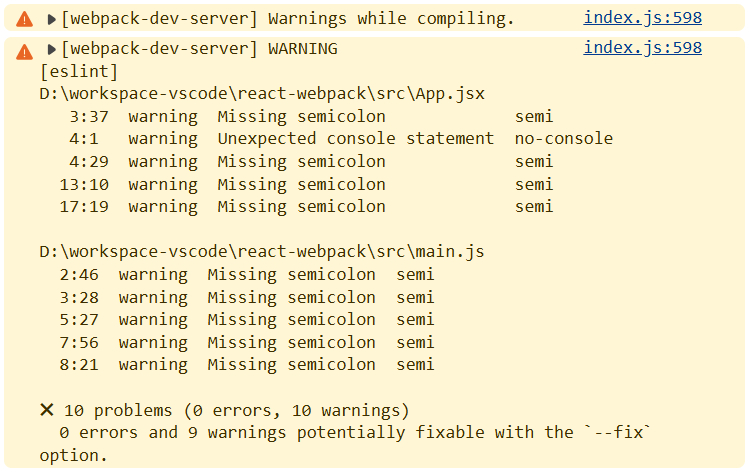The image size is (750, 471).
Task: Click the 17:19 warning line in App.jsx
Action: pos(306,207)
